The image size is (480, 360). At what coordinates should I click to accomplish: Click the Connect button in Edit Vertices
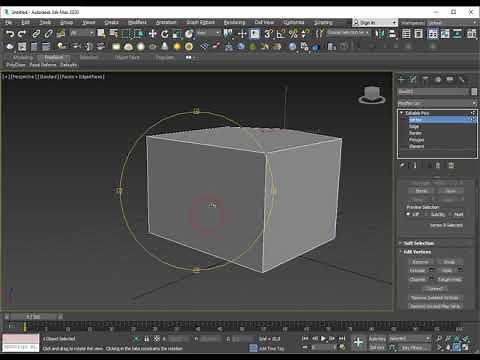[435, 288]
